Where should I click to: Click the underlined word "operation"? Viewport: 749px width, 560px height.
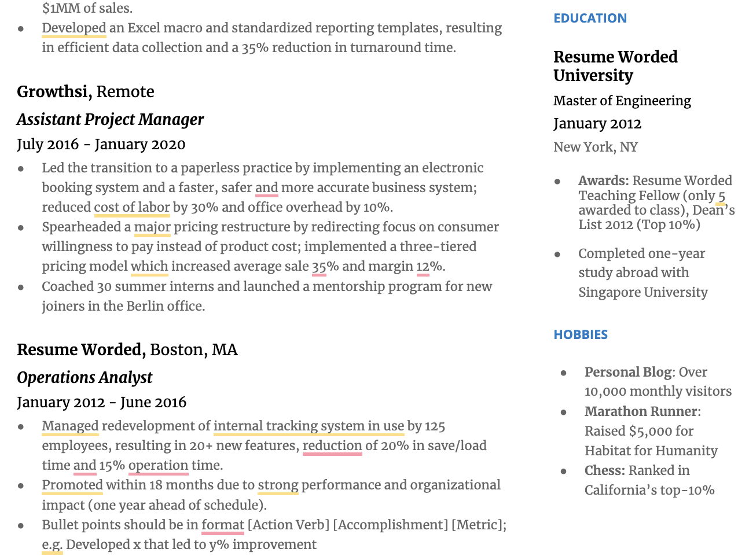point(158,466)
